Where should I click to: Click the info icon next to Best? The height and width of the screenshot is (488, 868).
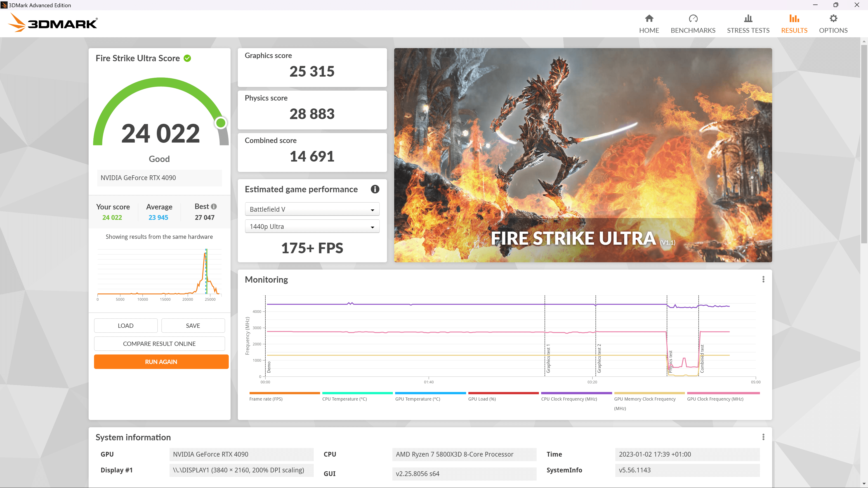(214, 206)
